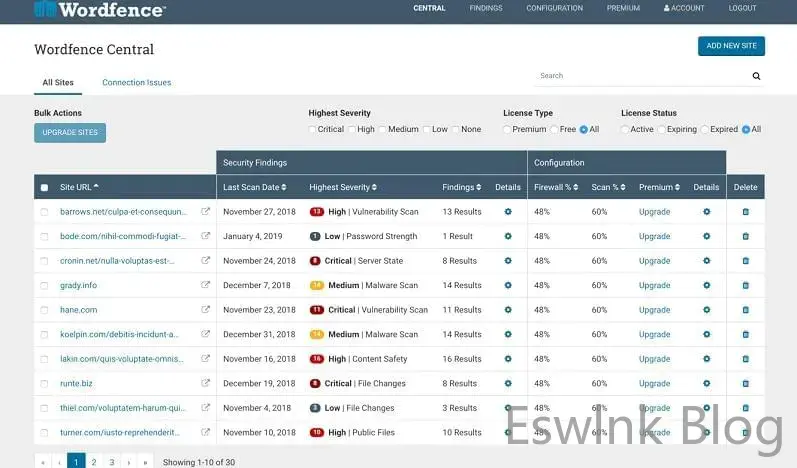The height and width of the screenshot is (468, 797).
Task: Sort table by Firewall % column
Action: point(556,187)
